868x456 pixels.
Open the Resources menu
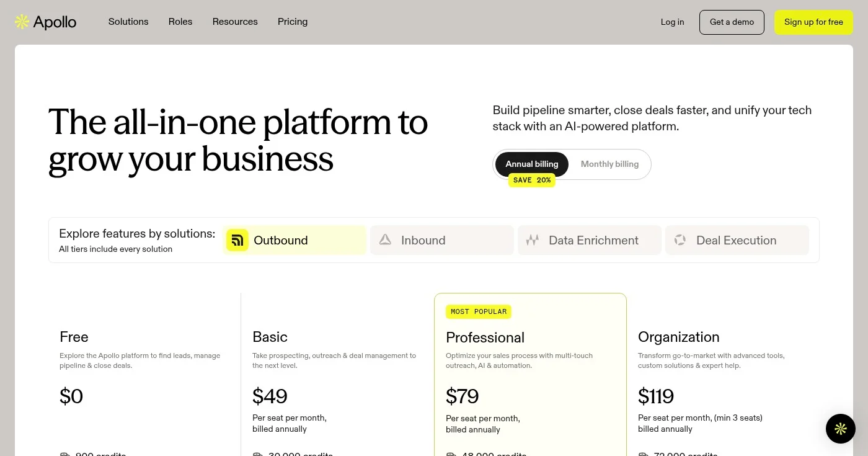tap(235, 22)
